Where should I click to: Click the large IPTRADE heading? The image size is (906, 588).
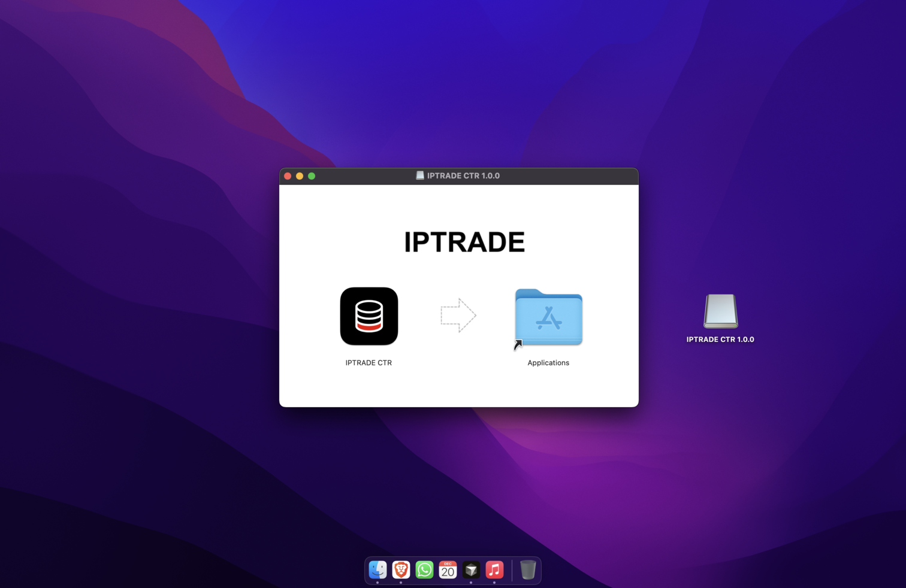pos(464,242)
